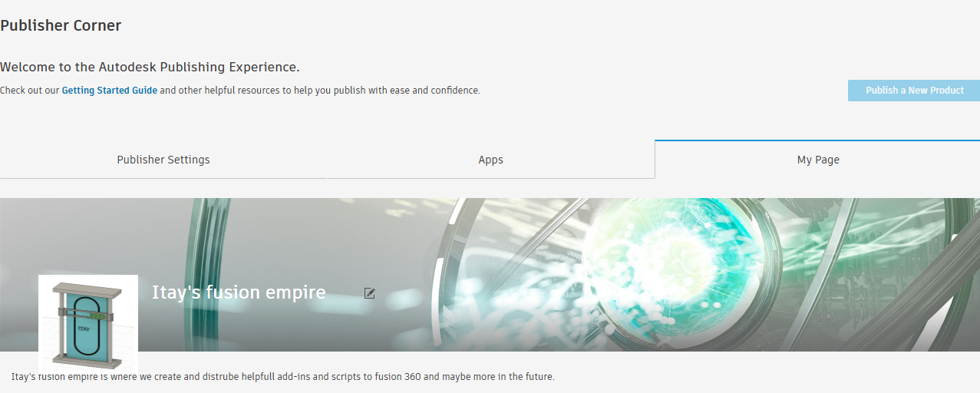
Task: Switch to the Publisher Settings tab
Action: (x=163, y=160)
